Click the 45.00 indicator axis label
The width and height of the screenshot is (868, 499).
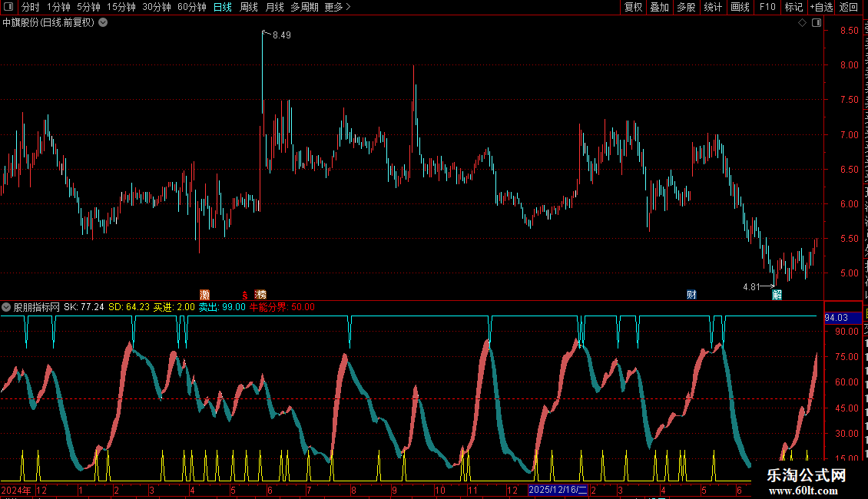point(847,408)
